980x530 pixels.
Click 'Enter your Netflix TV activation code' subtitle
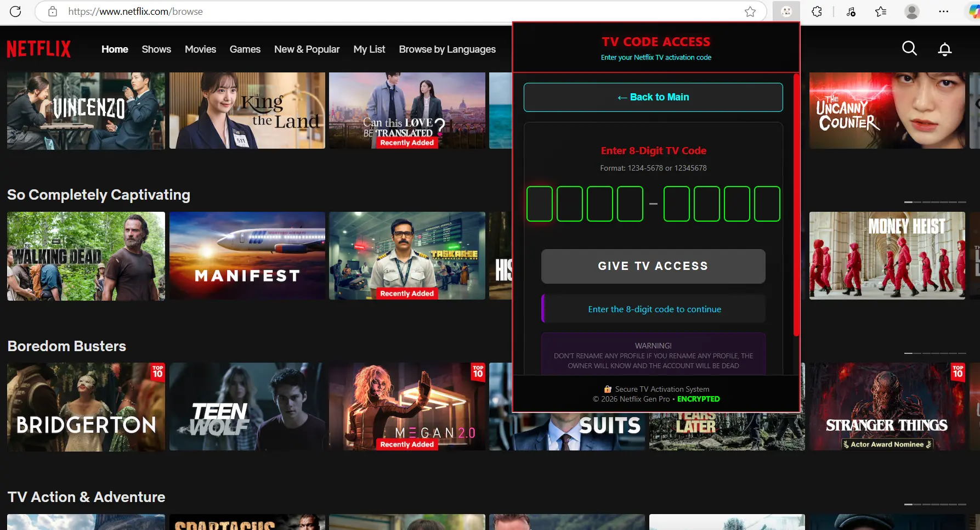tap(656, 58)
